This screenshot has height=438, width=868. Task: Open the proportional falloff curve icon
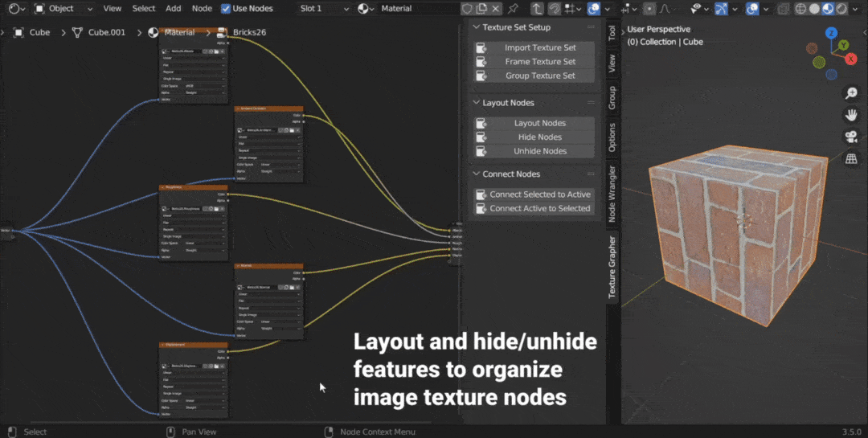pos(666,8)
